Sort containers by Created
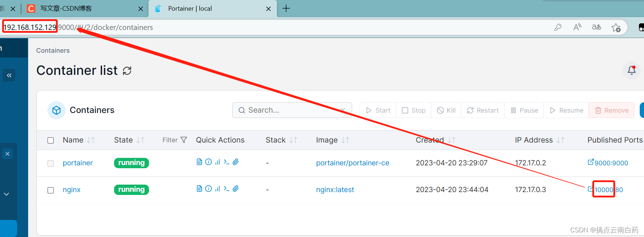Screen dimensions: 644x237 coord(436,140)
